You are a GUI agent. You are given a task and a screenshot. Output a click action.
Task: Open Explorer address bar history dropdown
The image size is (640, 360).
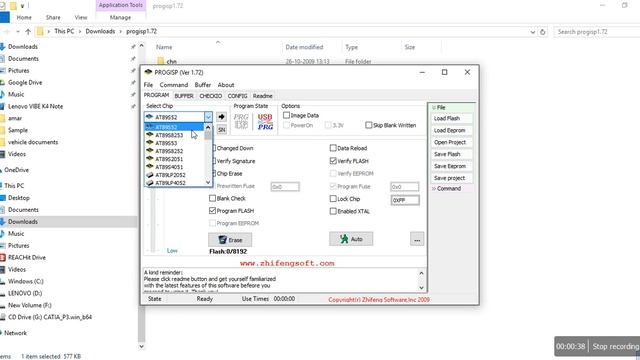tap(533, 32)
